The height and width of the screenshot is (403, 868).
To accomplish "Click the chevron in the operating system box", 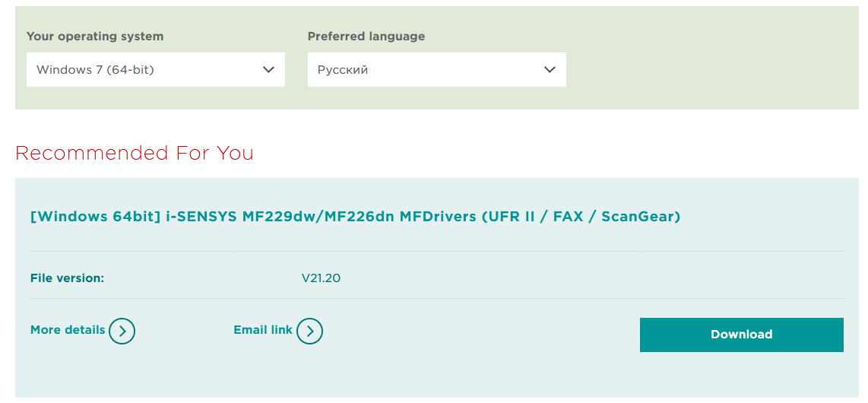I will click(268, 69).
